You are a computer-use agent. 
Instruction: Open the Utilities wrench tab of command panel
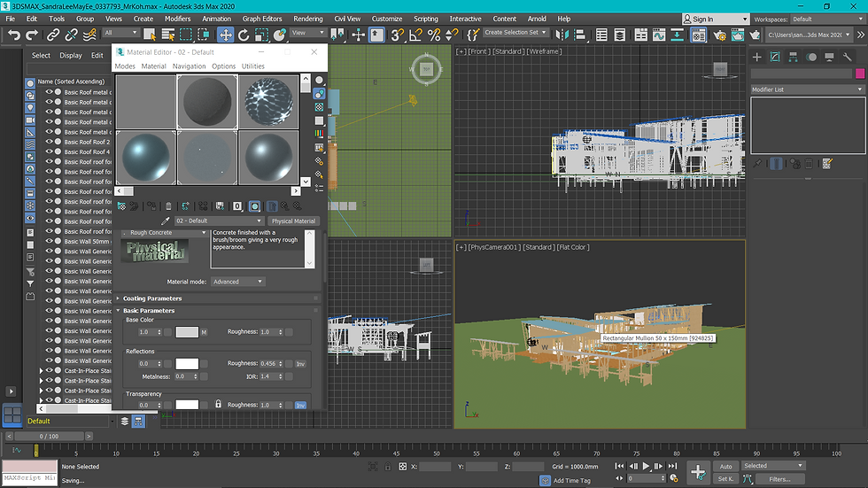point(847,57)
